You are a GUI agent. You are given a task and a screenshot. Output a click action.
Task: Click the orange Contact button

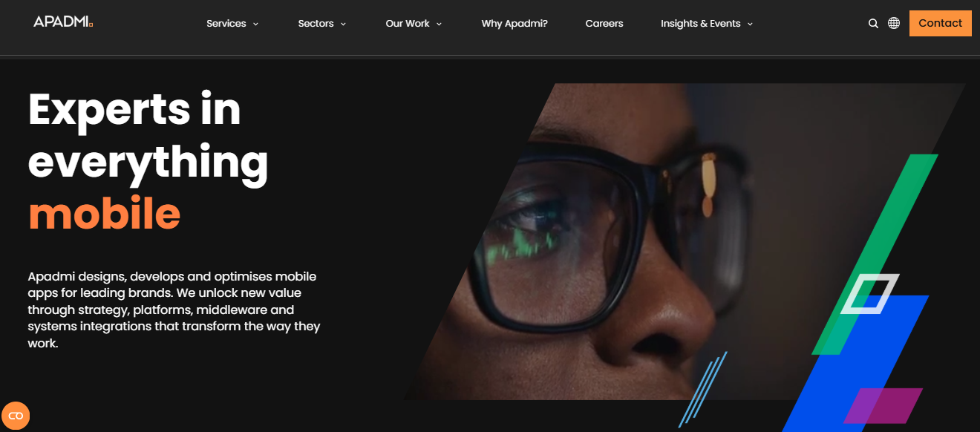pyautogui.click(x=941, y=23)
